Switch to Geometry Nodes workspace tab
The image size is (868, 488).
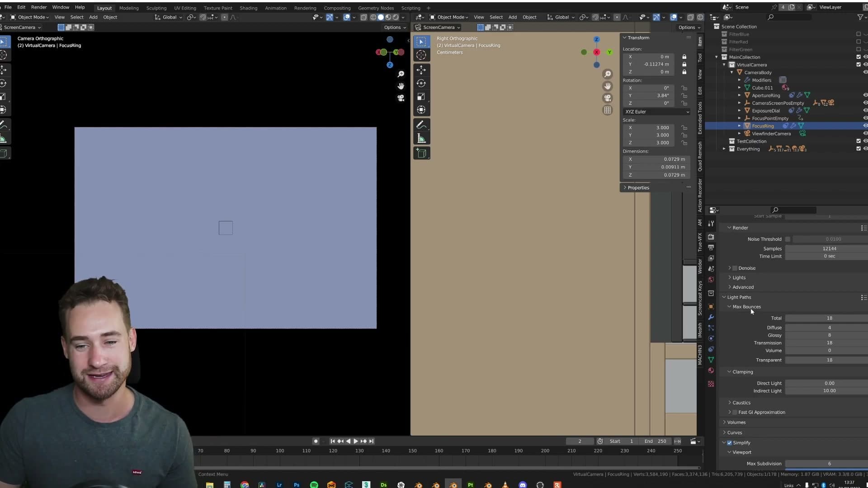[x=376, y=8]
